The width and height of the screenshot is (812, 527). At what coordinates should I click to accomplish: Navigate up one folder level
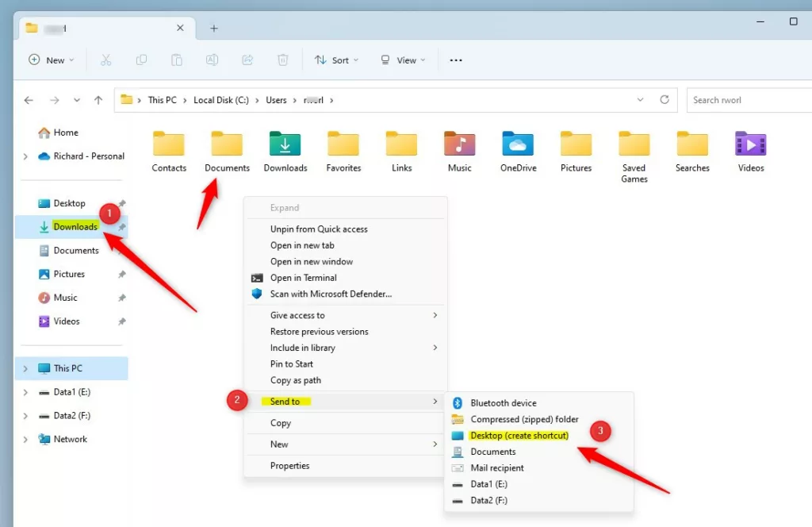98,100
